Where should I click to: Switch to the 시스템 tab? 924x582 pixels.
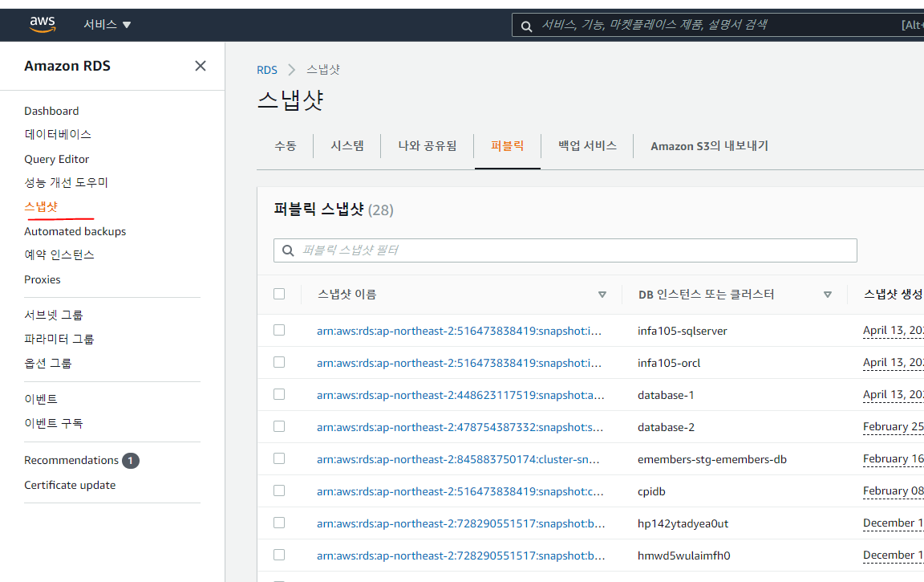point(347,145)
